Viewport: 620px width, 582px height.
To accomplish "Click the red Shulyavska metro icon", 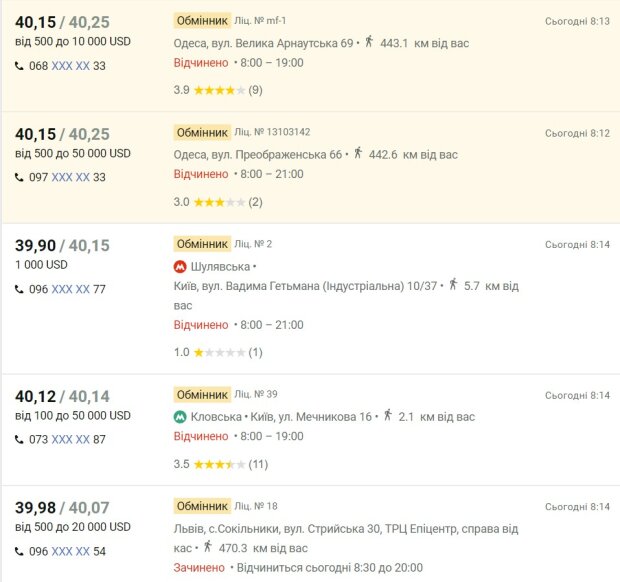I will [181, 267].
